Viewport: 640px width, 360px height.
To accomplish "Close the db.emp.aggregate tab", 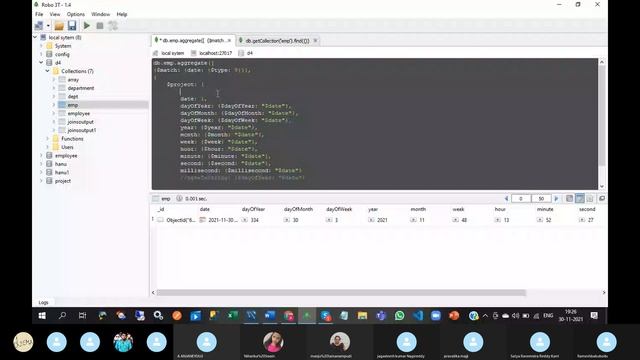I will (229, 40).
